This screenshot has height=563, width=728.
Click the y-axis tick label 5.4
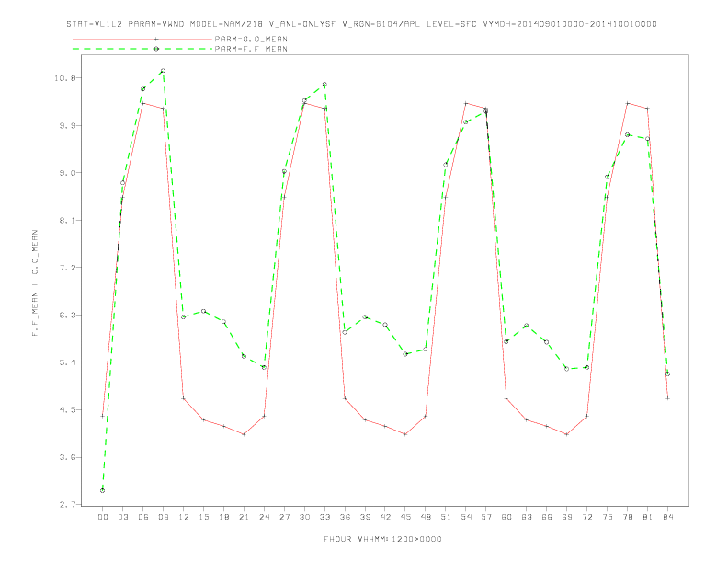coord(67,362)
